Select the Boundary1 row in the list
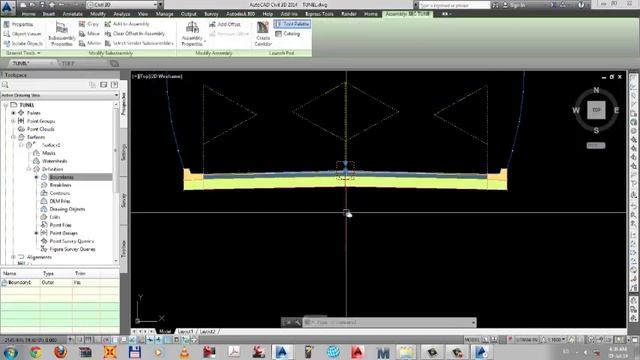Viewport: 640px width, 360px height. pyautogui.click(x=60, y=282)
